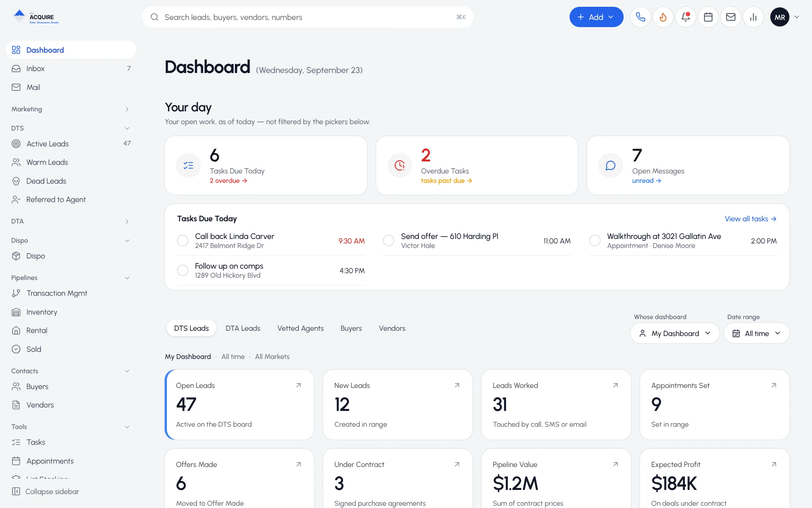Focus the search leads field
The width and height of the screenshot is (812, 508).
click(308, 17)
